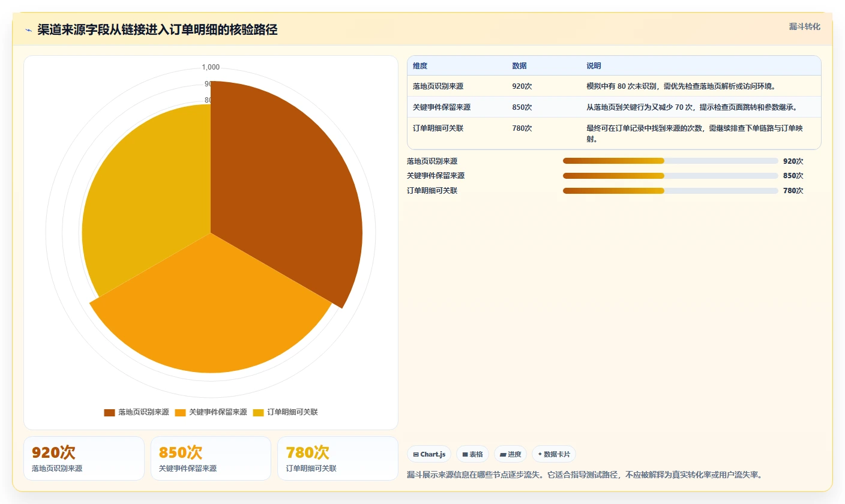Click 850次 value beside the second progress bar

(x=793, y=176)
